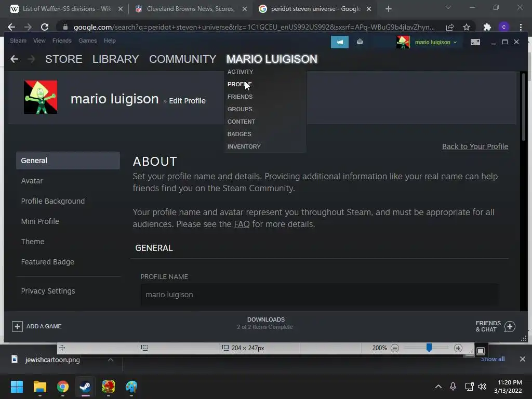Screen dimensions: 532x399
Task: Click the fit-to-window icon in viewer bar
Action: pos(481,351)
